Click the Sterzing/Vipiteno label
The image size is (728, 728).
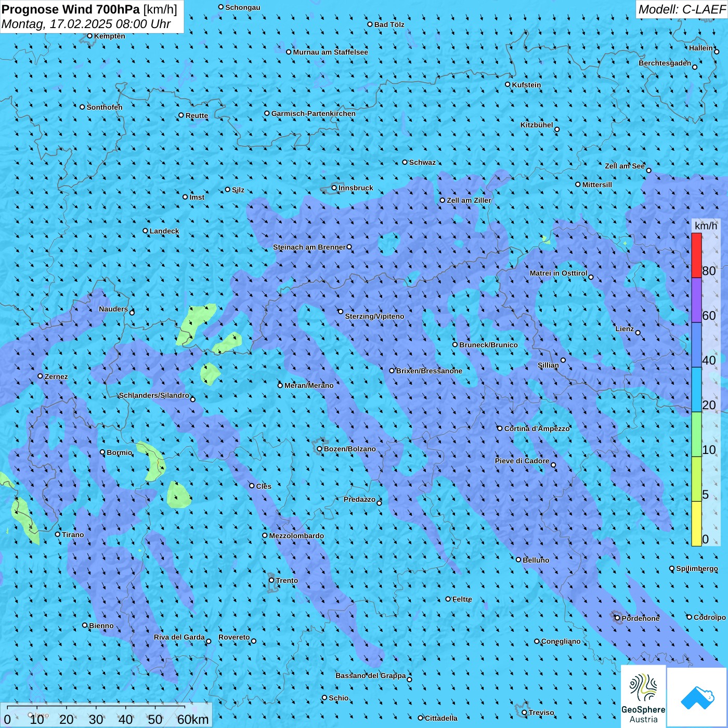374,316
